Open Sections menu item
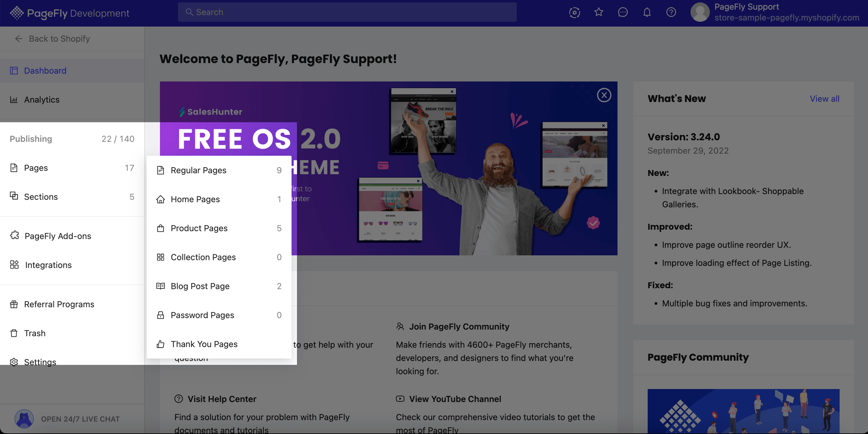868x434 pixels. (72, 197)
